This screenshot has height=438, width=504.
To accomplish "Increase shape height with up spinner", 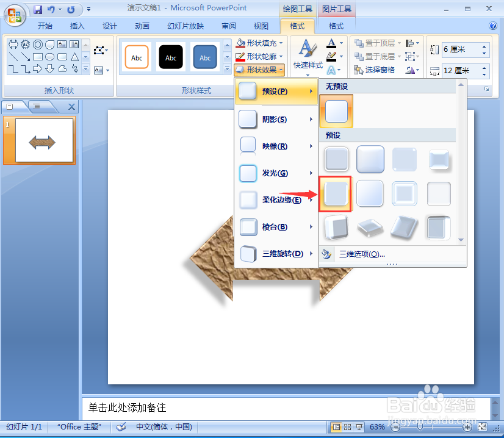I will tap(484, 46).
